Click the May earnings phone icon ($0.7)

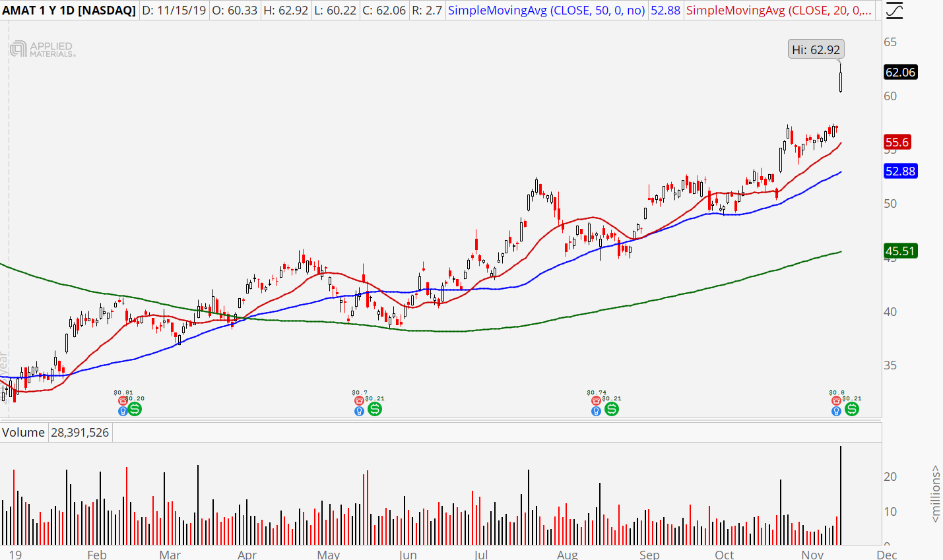(x=359, y=400)
